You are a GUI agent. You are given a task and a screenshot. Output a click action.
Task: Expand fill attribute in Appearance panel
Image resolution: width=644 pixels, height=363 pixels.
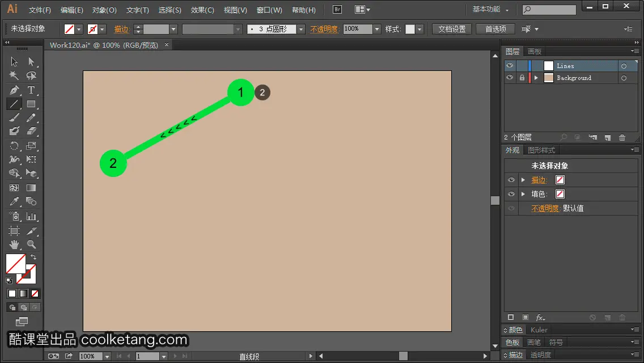(x=523, y=194)
